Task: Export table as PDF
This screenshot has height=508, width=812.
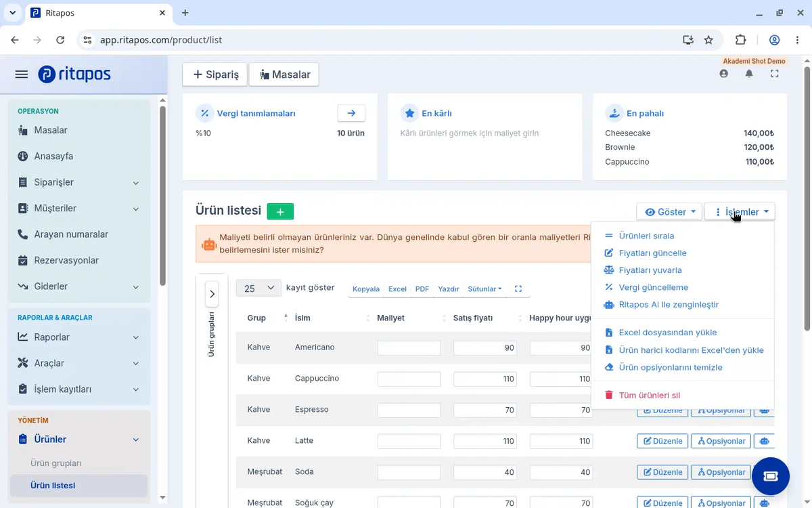Action: tap(422, 289)
